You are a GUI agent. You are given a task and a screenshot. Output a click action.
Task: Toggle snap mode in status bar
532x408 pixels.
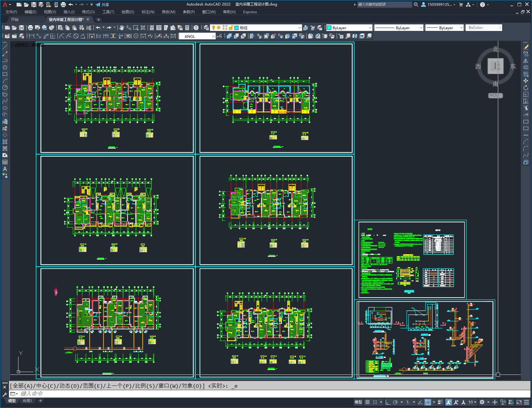375,402
